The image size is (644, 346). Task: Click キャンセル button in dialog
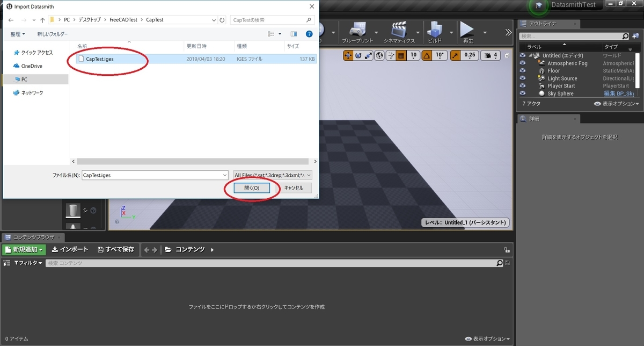294,188
